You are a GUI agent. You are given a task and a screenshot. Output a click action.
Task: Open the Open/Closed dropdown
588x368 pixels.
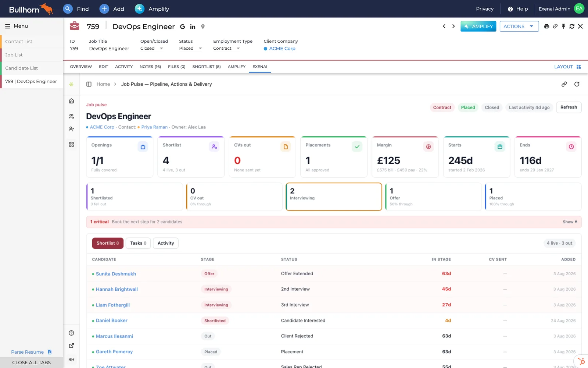[152, 49]
